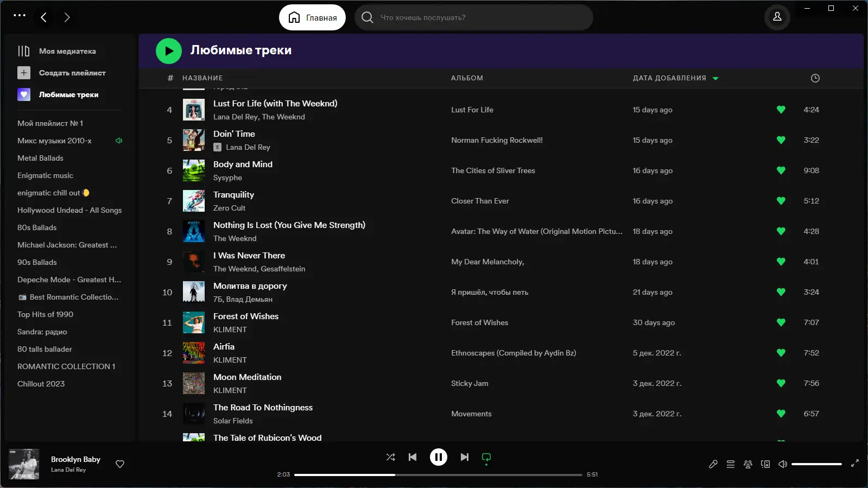Open album 'My Dear Melancholy,'
Screen dimensions: 868x488
pyautogui.click(x=487, y=262)
